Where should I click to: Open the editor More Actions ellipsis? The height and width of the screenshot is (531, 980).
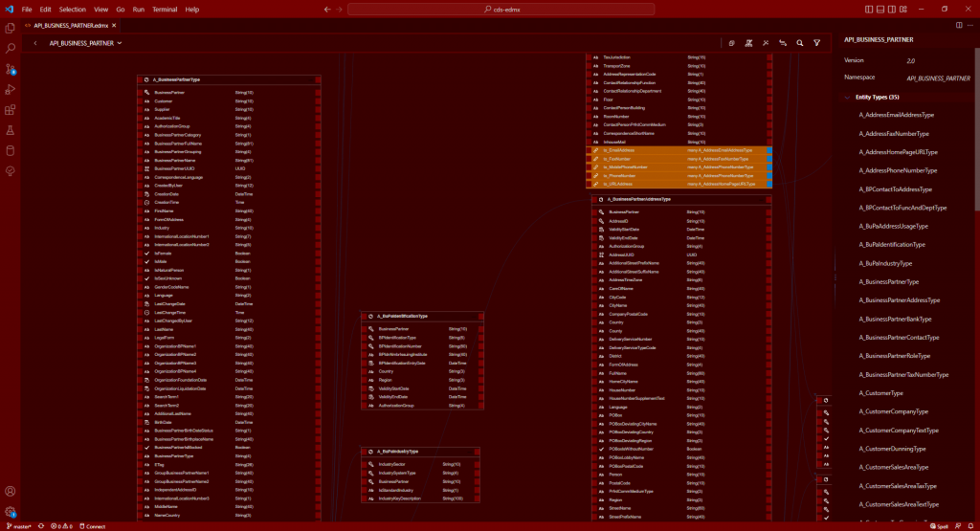pyautogui.click(x=970, y=26)
